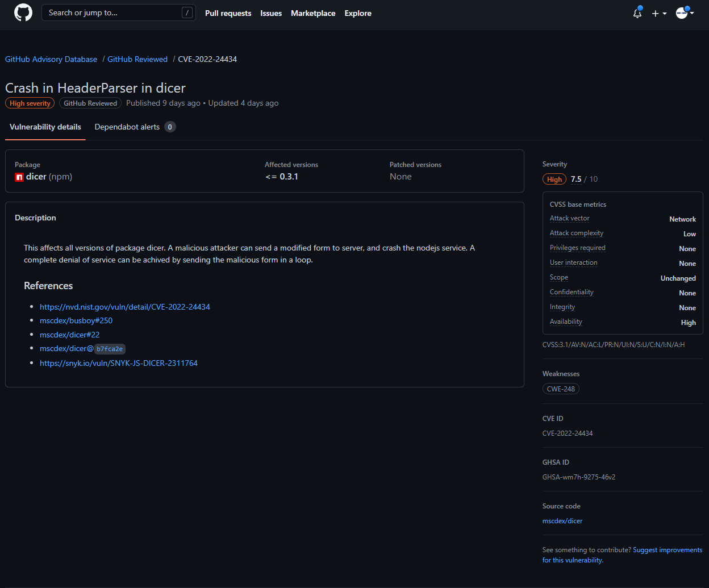Click the Crash in HeaderParser in dicer title
Screen dimensions: 709x588
(95, 88)
